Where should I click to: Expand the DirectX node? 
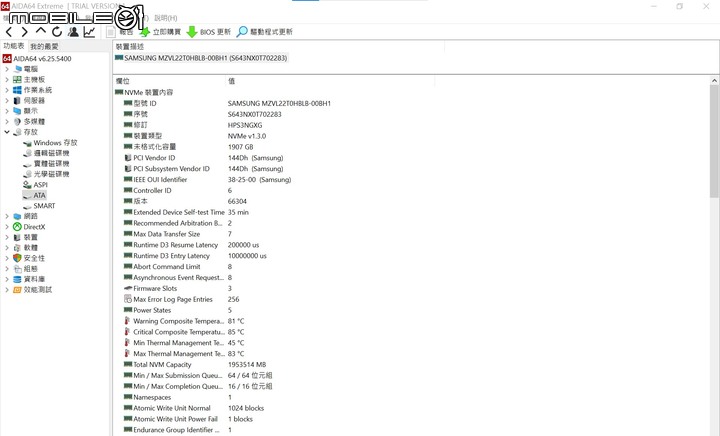coord(7,227)
